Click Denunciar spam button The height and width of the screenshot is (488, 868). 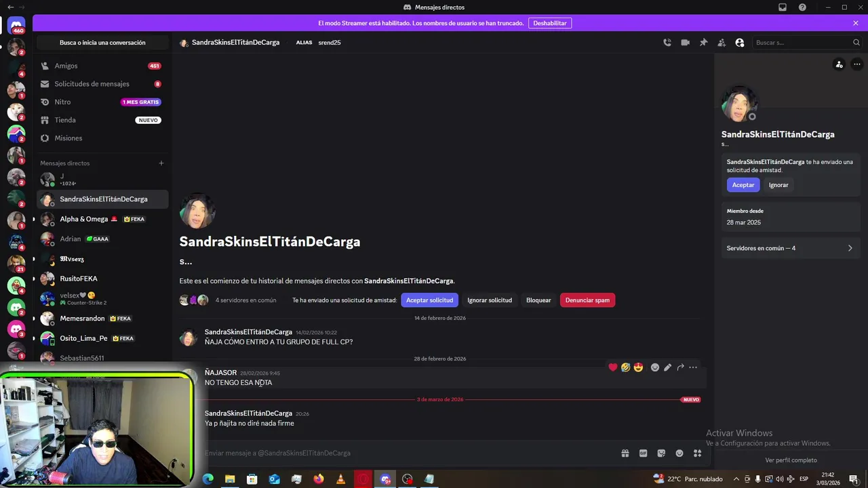point(587,300)
